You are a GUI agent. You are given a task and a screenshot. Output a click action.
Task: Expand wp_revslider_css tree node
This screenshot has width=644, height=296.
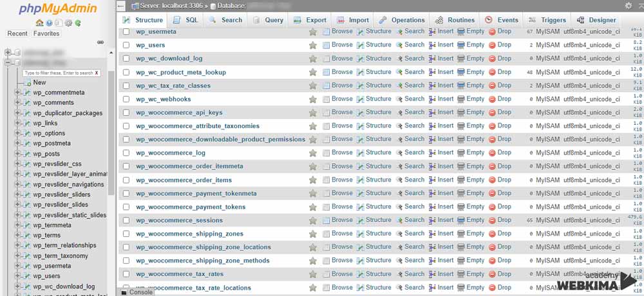(x=17, y=164)
